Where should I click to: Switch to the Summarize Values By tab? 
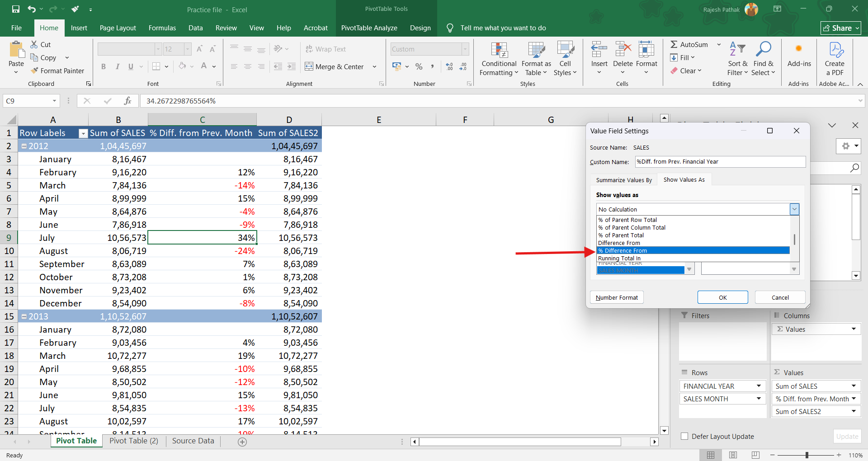(x=623, y=180)
